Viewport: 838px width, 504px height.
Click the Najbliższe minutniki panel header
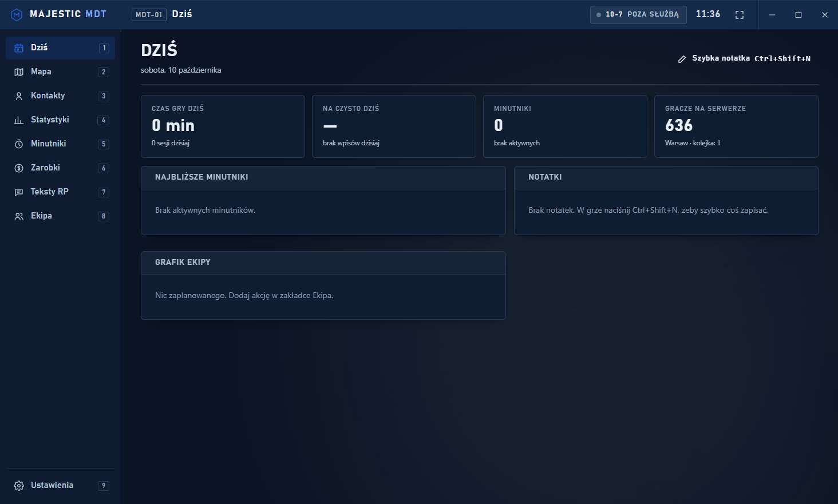323,178
